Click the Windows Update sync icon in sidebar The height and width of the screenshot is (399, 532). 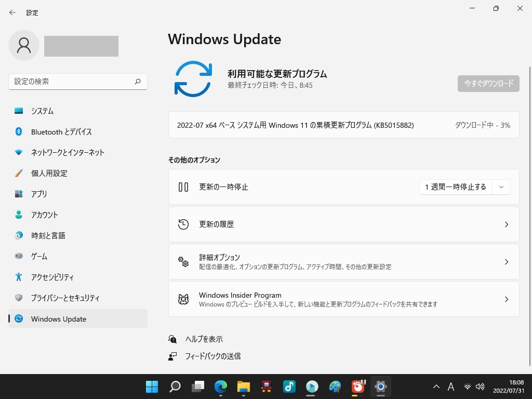click(19, 318)
